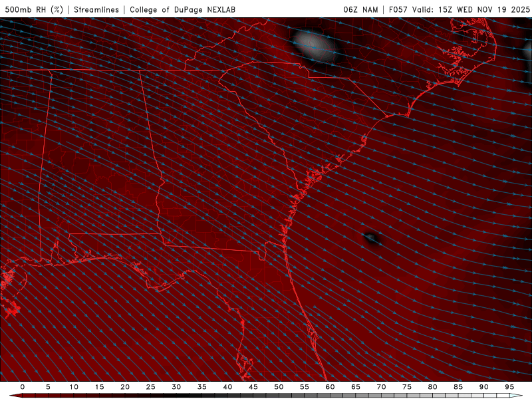Click the colorbar label "85"
This screenshot has width=532, height=399.
[458, 387]
